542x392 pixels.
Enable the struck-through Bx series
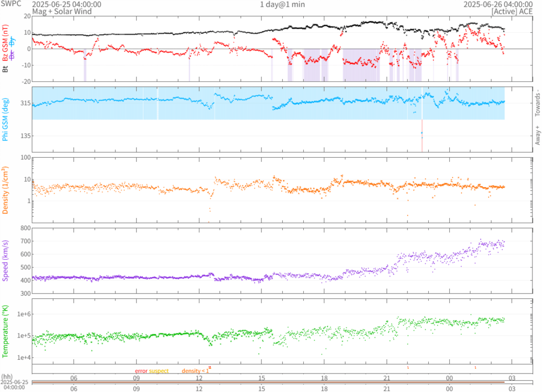tap(13, 55)
